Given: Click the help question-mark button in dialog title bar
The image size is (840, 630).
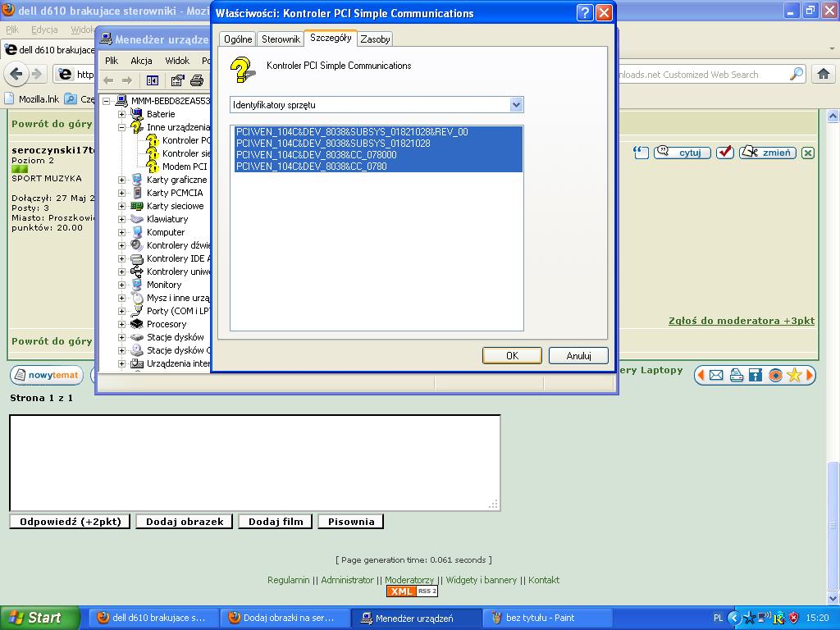Looking at the screenshot, I should tap(585, 12).
